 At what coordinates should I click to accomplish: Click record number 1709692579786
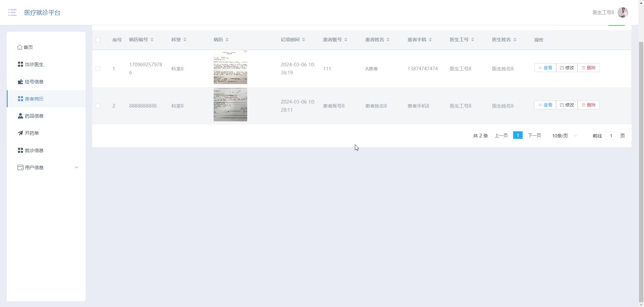click(146, 69)
